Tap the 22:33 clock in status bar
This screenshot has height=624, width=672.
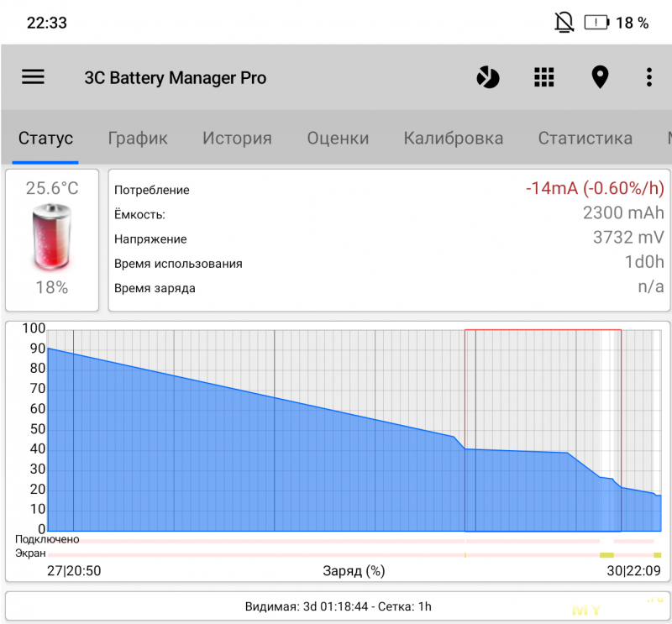[47, 23]
